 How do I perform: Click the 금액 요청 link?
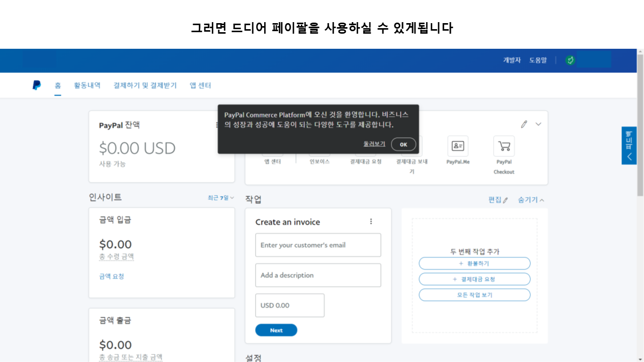(112, 277)
